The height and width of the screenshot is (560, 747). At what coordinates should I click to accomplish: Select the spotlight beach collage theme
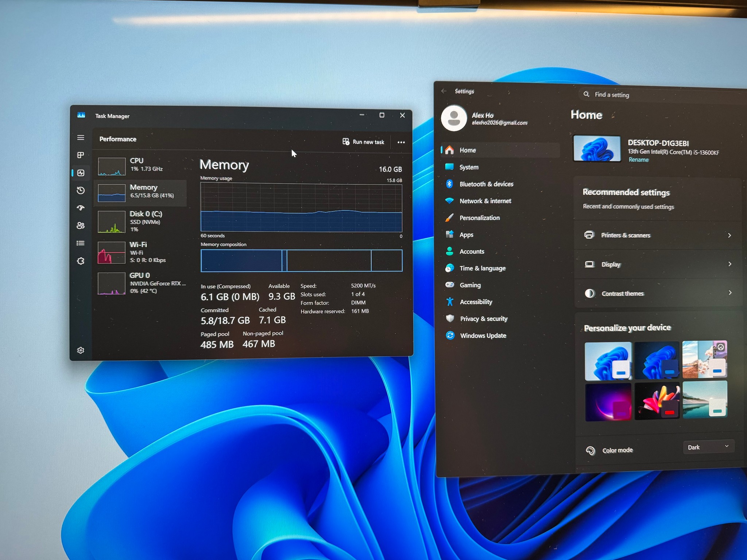(x=704, y=359)
